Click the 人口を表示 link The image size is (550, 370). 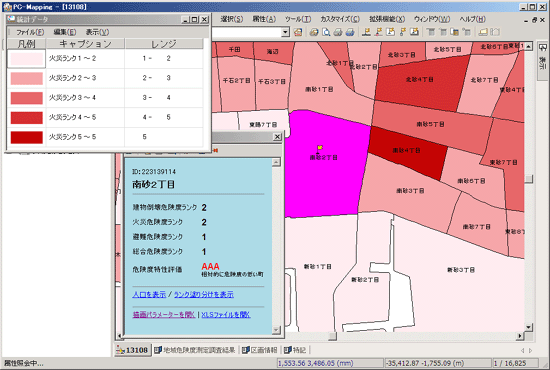tap(149, 294)
